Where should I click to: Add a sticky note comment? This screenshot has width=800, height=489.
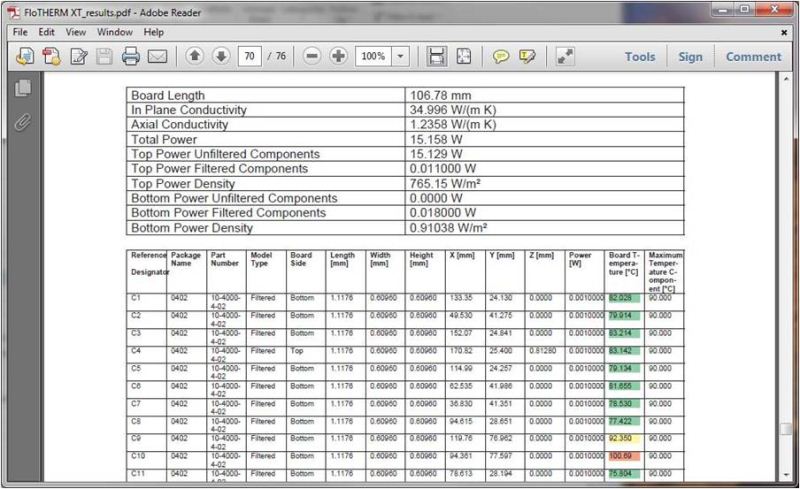point(501,57)
